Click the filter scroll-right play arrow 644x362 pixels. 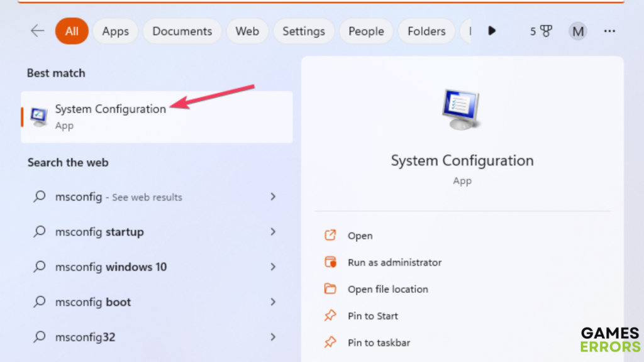492,31
